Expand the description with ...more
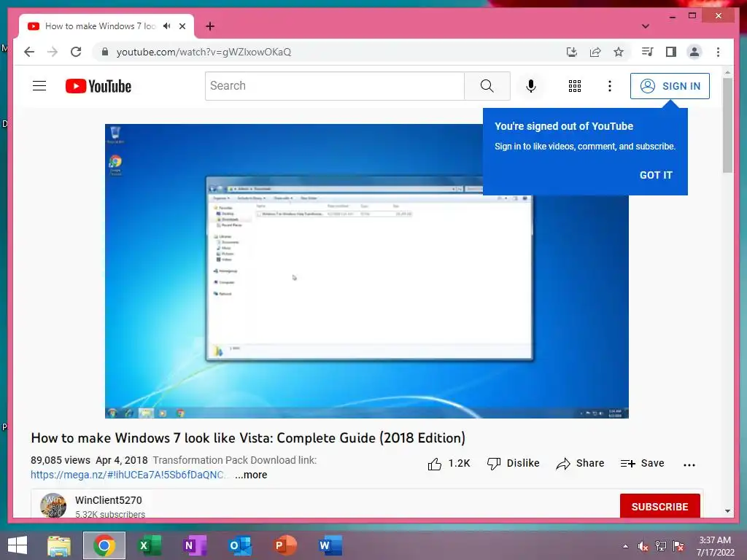Screen dimensions: 747x560 click(x=251, y=475)
